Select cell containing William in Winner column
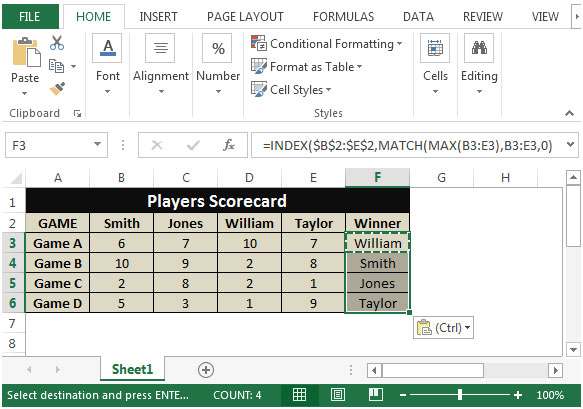The width and height of the screenshot is (583, 409). 377,243
